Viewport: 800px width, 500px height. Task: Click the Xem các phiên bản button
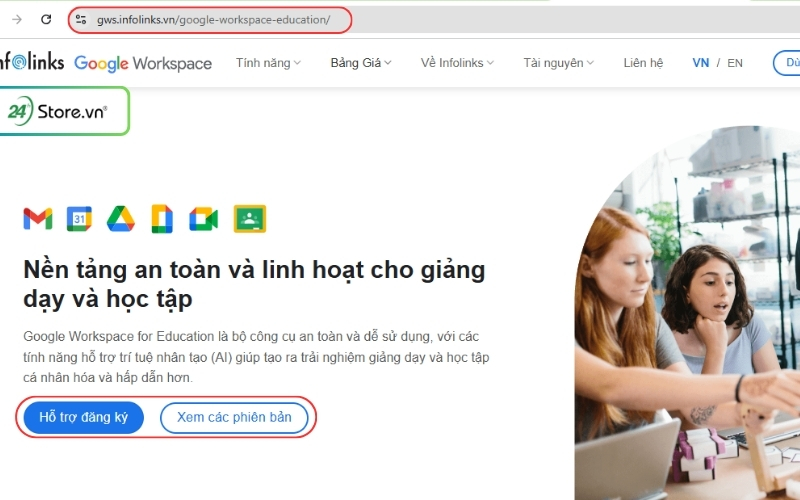[x=234, y=417]
